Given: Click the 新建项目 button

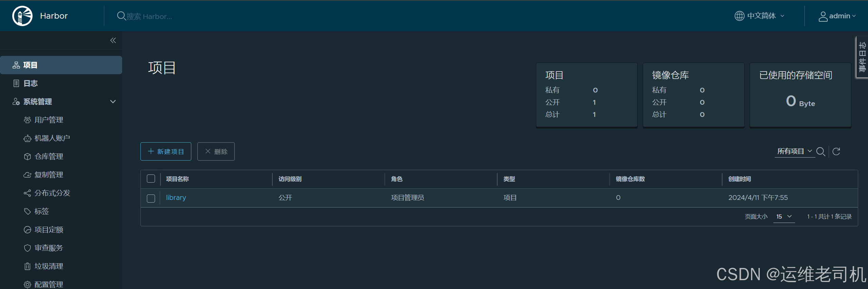Looking at the screenshot, I should pos(166,151).
